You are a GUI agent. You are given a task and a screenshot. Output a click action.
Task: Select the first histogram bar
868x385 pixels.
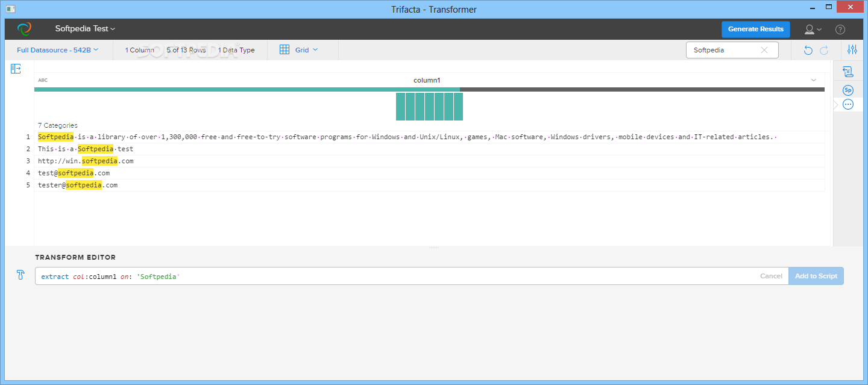click(x=400, y=107)
